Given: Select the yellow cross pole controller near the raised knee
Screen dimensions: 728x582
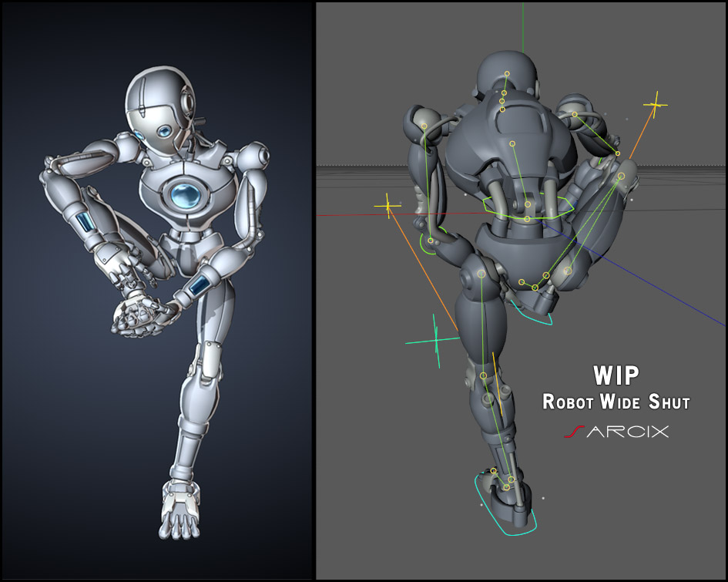Looking at the screenshot, I should tap(655, 106).
